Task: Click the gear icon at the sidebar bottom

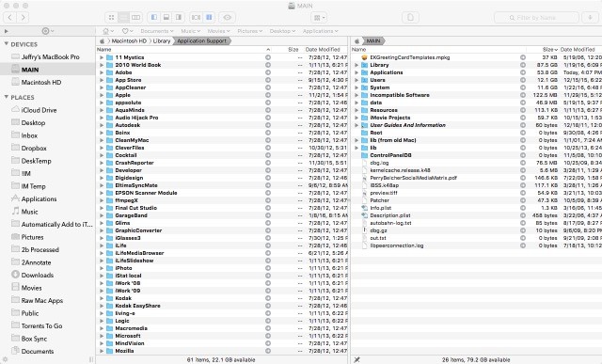Action: click(5, 360)
